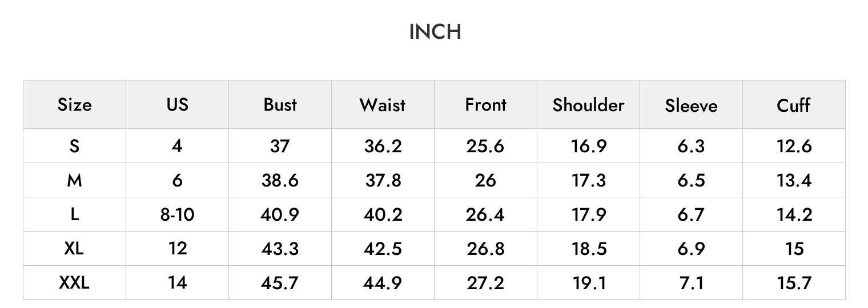Click the 7.1 sleeve value

[x=691, y=283]
